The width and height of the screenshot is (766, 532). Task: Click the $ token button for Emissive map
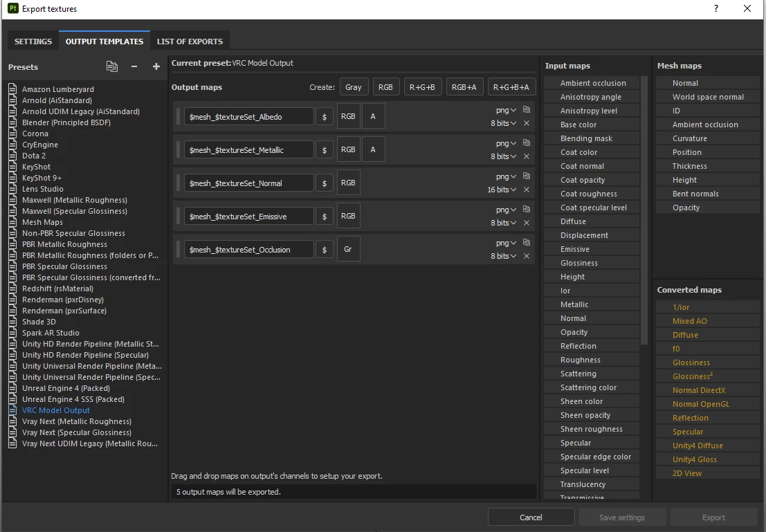325,216
